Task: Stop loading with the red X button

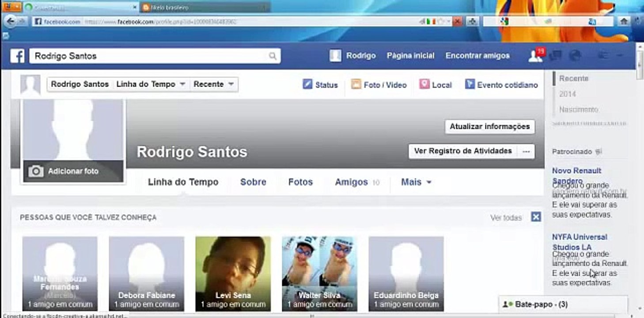Action: click(x=458, y=21)
